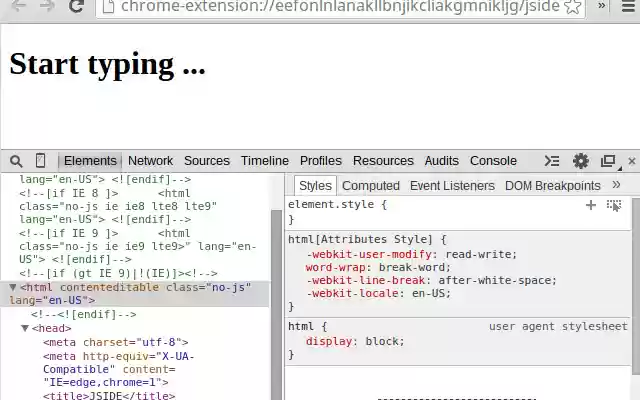Click the display: block declaration
This screenshot has width=640, height=400.
click(355, 341)
